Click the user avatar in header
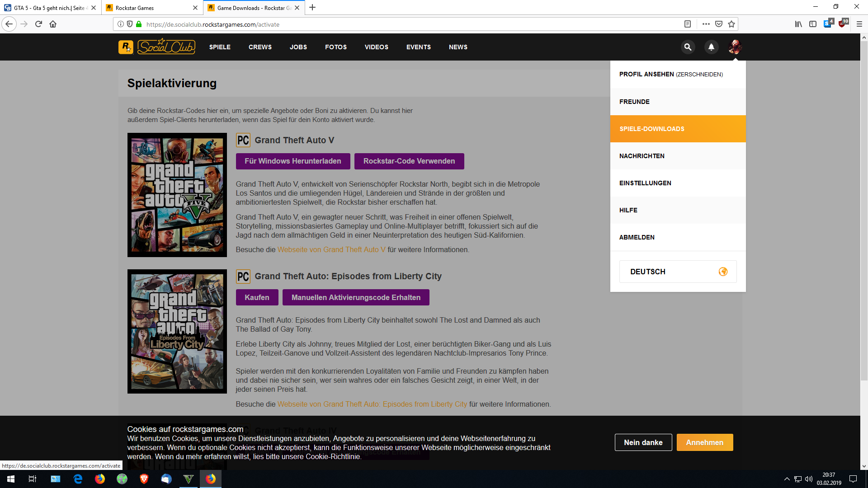 click(735, 47)
